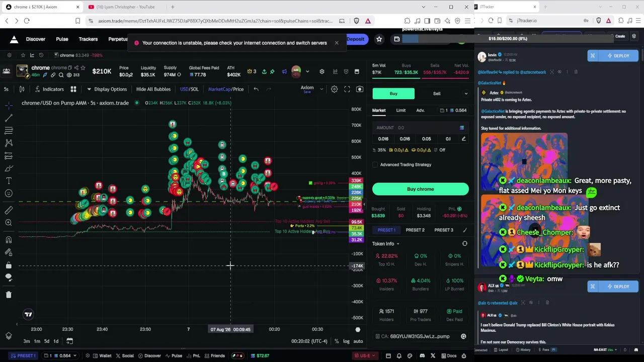Click the Axiom logo in the header

pos(14,39)
